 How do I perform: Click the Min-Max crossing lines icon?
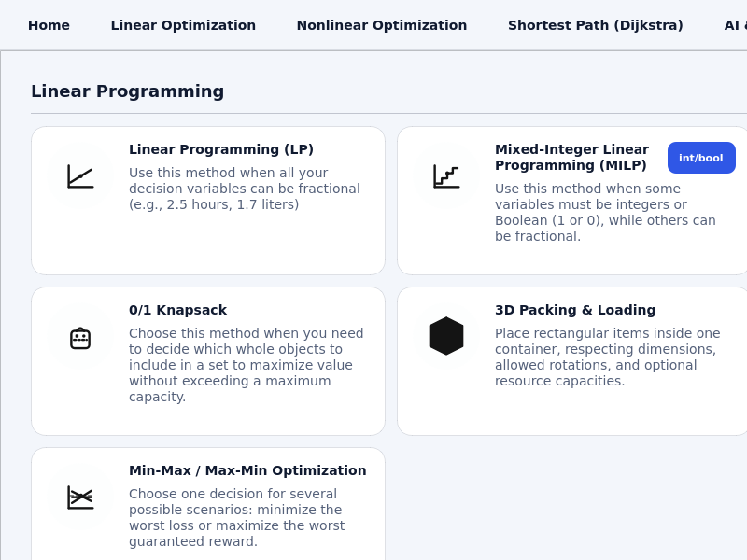point(80,497)
